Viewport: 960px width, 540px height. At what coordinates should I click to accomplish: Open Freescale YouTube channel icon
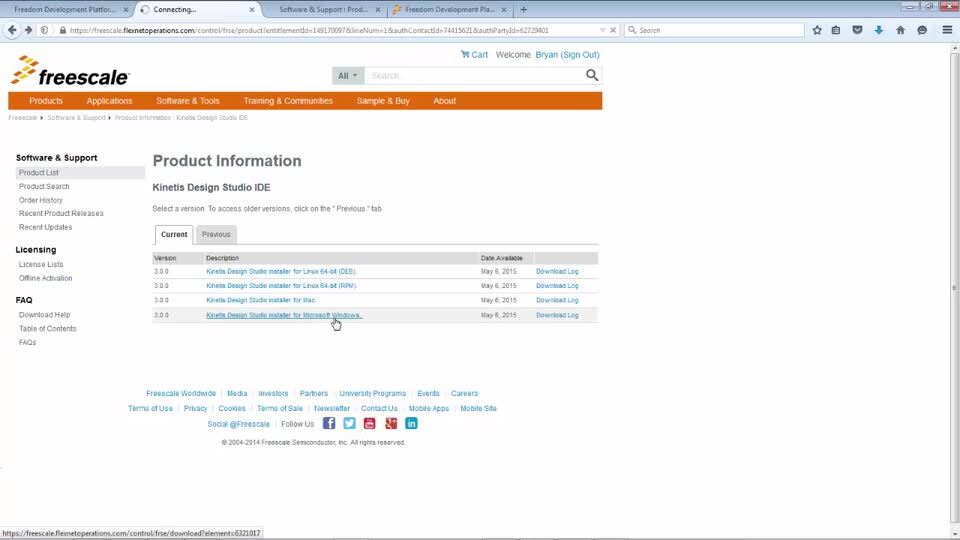(369, 423)
